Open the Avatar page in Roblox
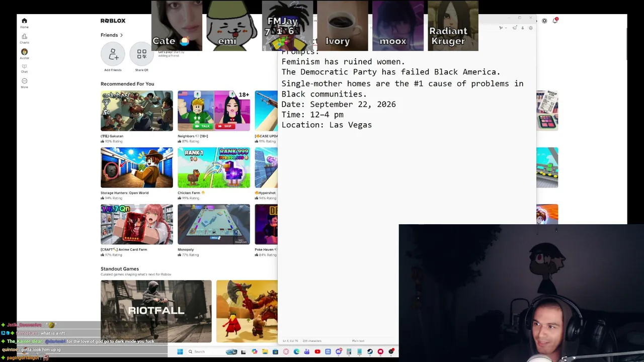644x362 pixels. (24, 54)
